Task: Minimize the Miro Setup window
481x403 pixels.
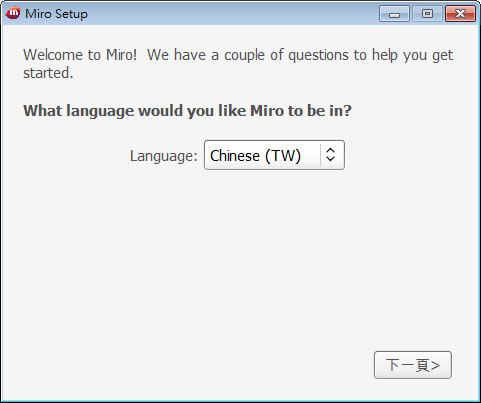Action: click(394, 14)
